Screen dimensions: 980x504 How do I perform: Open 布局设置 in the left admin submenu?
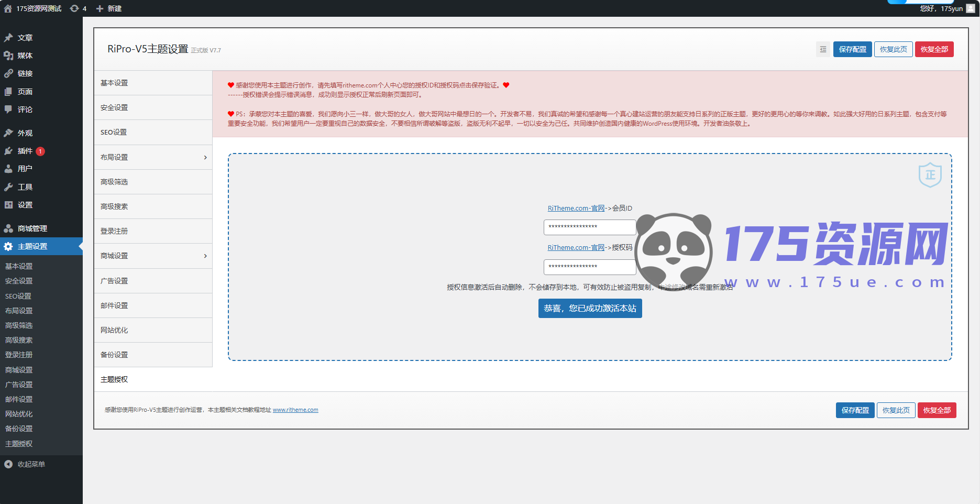point(19,311)
